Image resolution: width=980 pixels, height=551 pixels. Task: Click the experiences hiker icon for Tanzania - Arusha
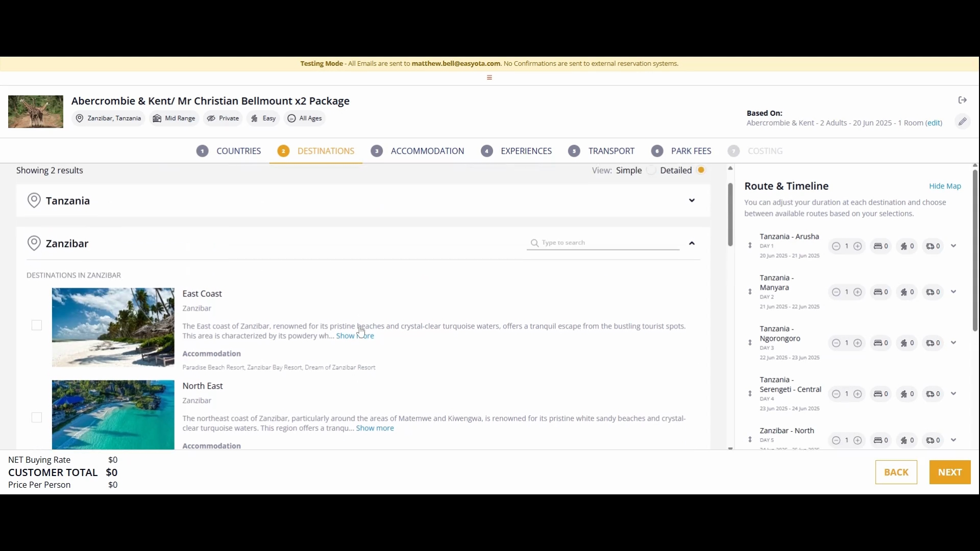point(904,246)
